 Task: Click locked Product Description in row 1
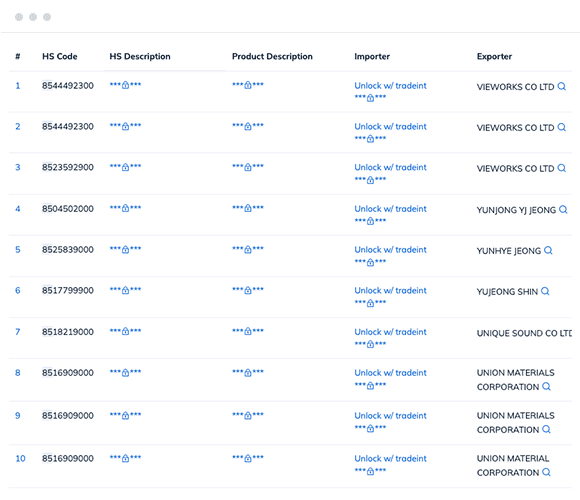click(248, 85)
